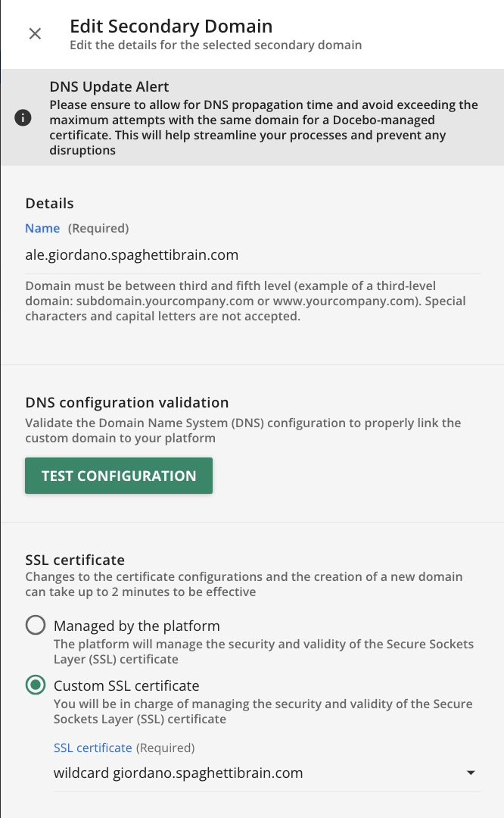Click the 'Managed by the platform' option label
Viewport: 504px width, 818px height.
pyautogui.click(x=137, y=626)
